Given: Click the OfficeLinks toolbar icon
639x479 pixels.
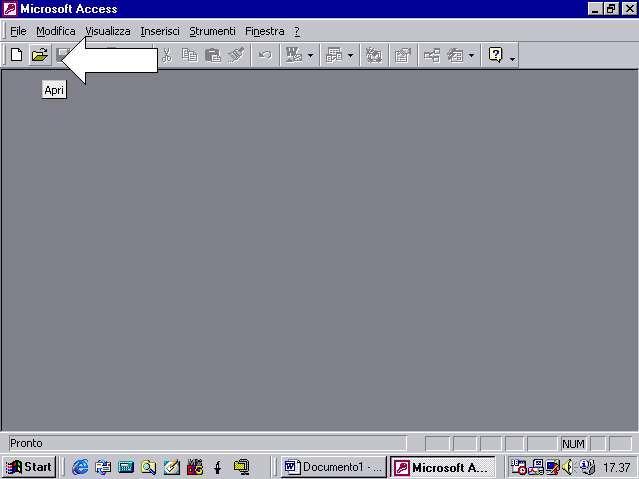Looking at the screenshot, I should point(294,55).
